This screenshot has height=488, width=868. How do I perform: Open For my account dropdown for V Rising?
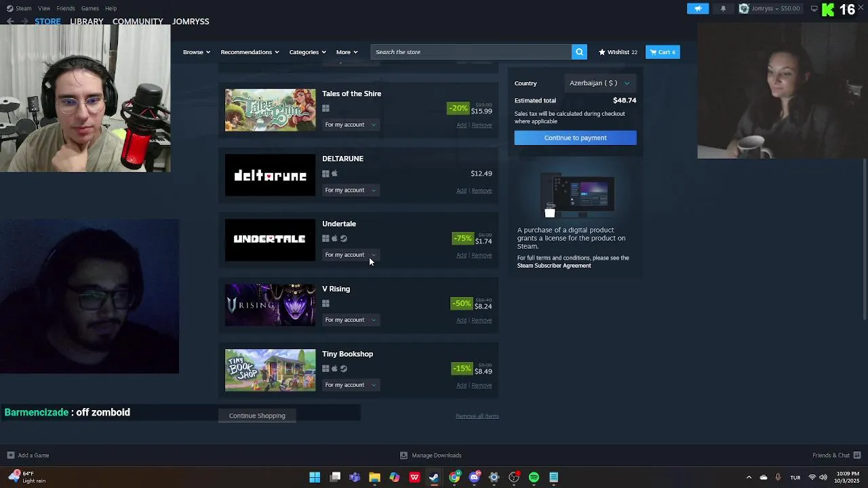(x=350, y=320)
